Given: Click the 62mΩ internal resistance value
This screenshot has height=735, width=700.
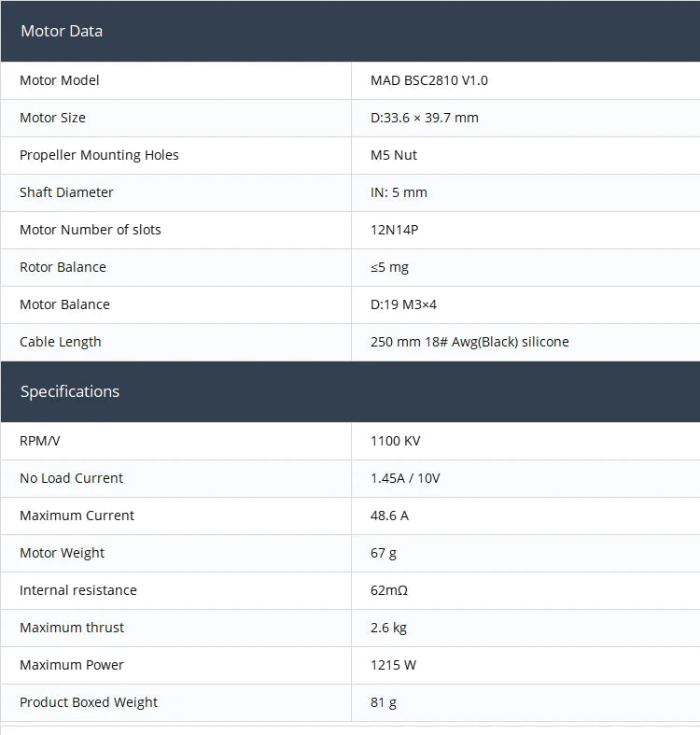Looking at the screenshot, I should pyautogui.click(x=389, y=590).
